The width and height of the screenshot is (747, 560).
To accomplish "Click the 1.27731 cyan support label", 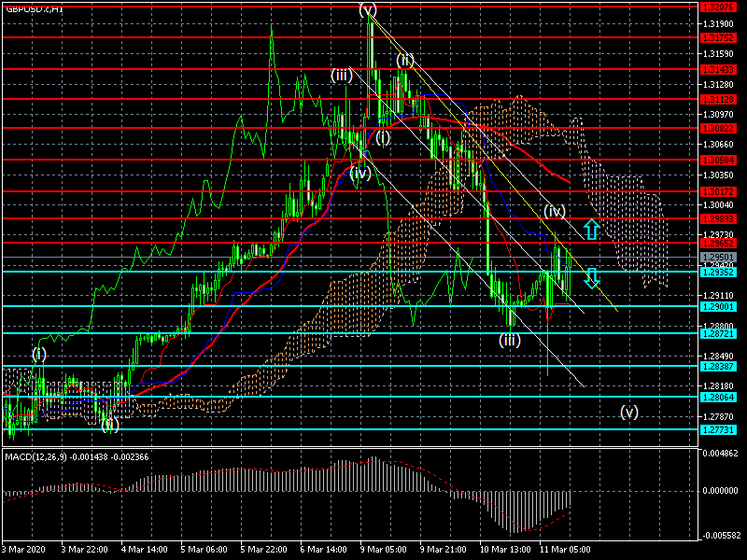I will (718, 430).
